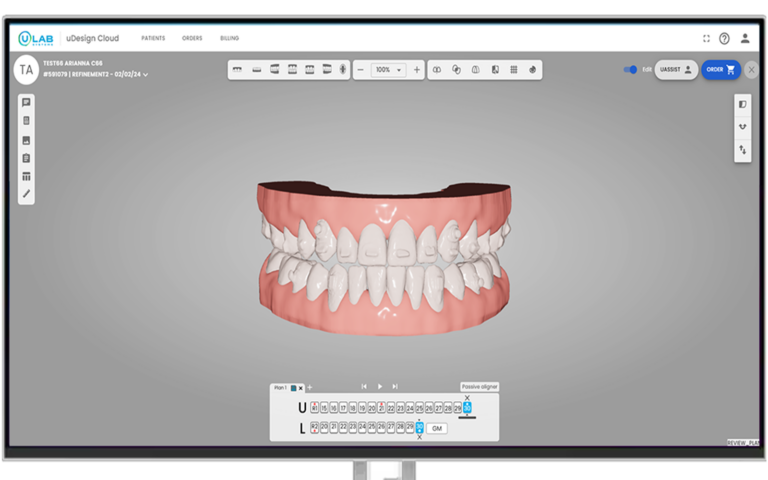Click the UAssist button

tap(676, 70)
